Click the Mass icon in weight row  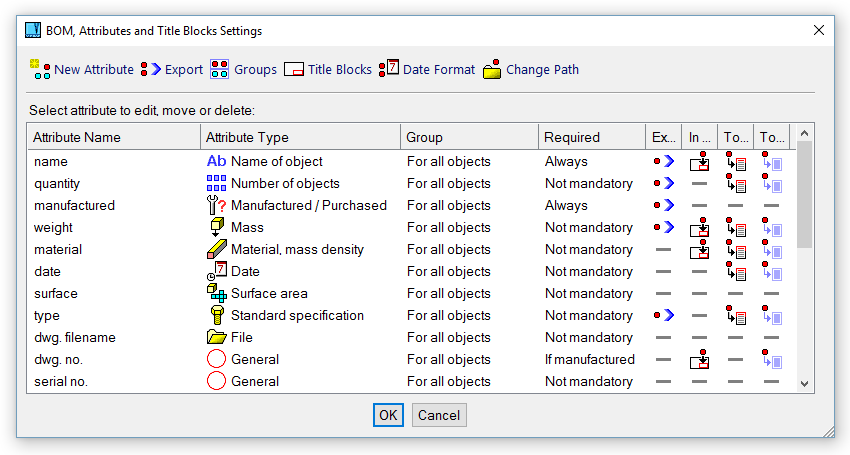tap(216, 227)
